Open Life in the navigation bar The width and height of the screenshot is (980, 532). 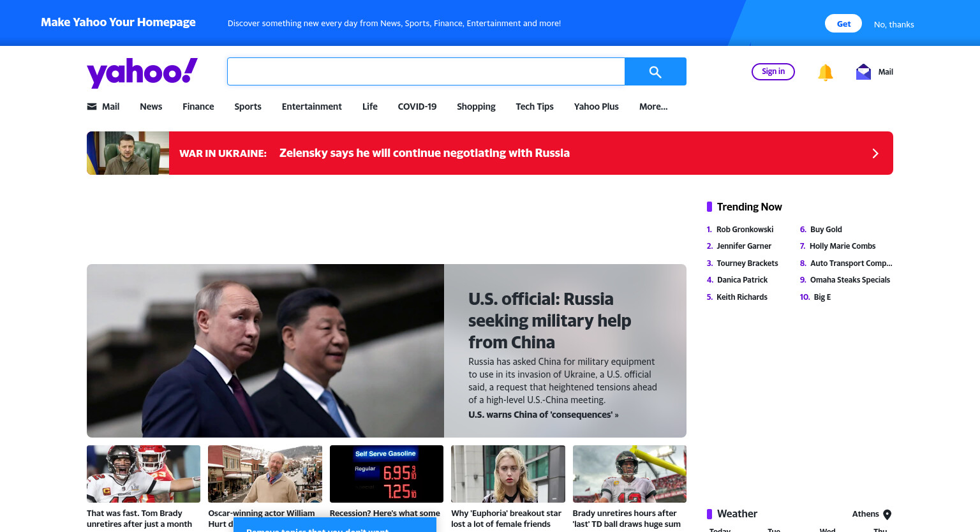pos(370,107)
